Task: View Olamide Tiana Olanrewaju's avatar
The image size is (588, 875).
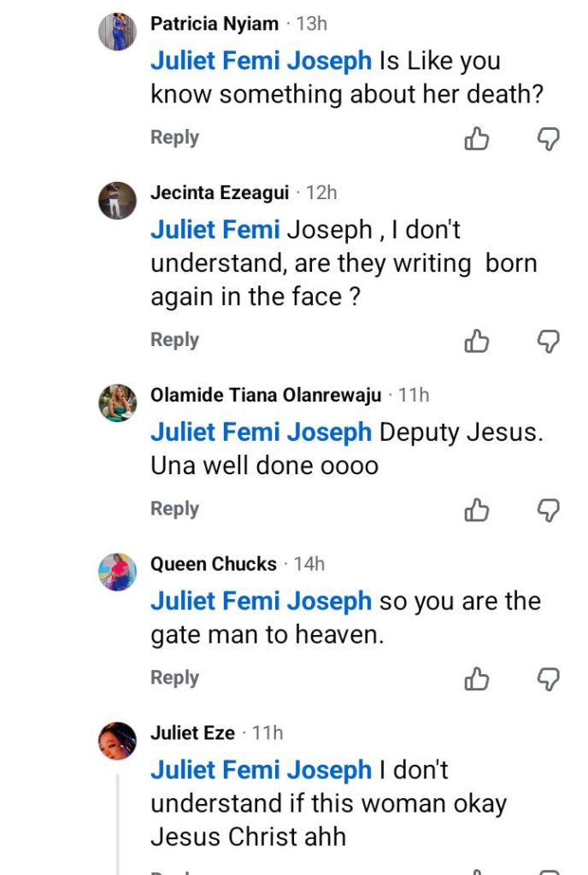Action: (x=117, y=402)
